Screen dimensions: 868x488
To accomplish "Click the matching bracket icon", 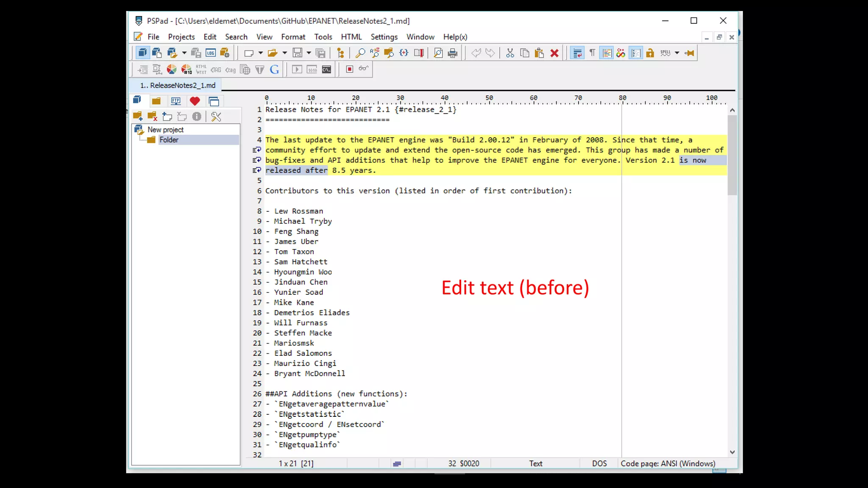I will [x=403, y=53].
